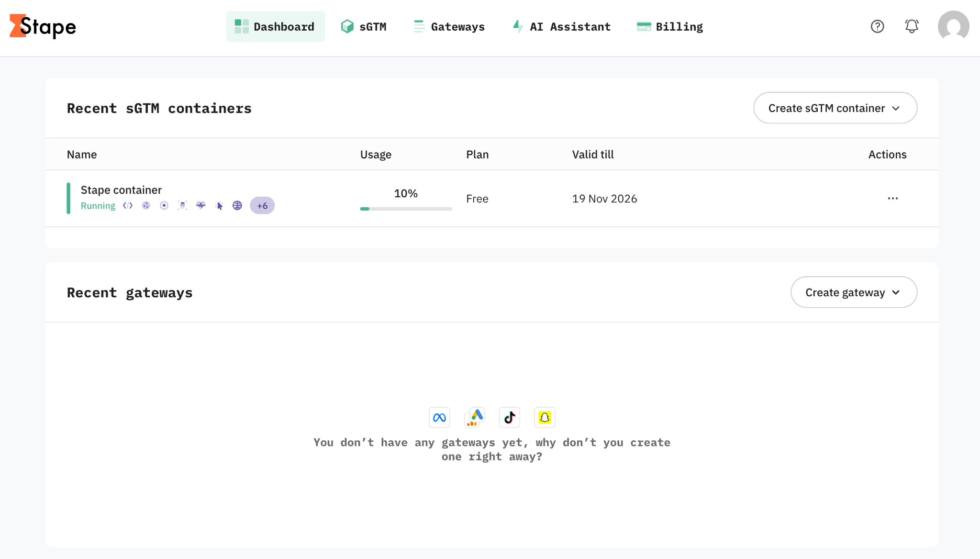Viewport: 980px width, 559px height.
Task: Open the help question mark icon
Action: click(877, 26)
